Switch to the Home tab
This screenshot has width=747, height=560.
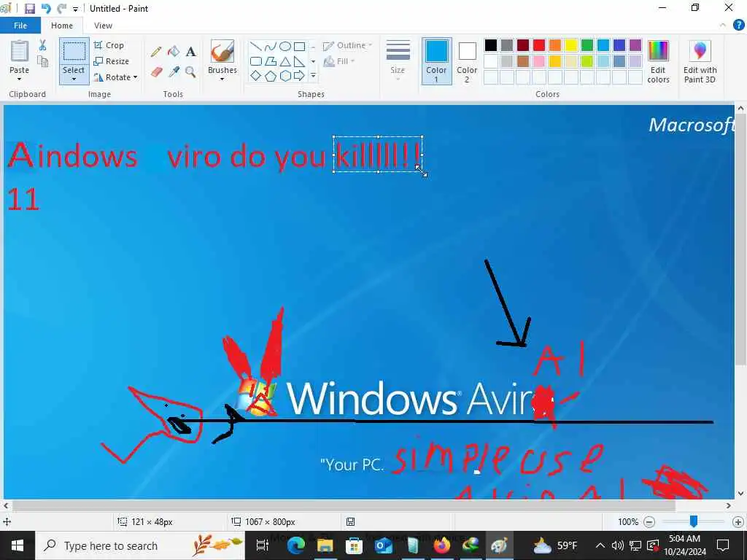click(62, 26)
